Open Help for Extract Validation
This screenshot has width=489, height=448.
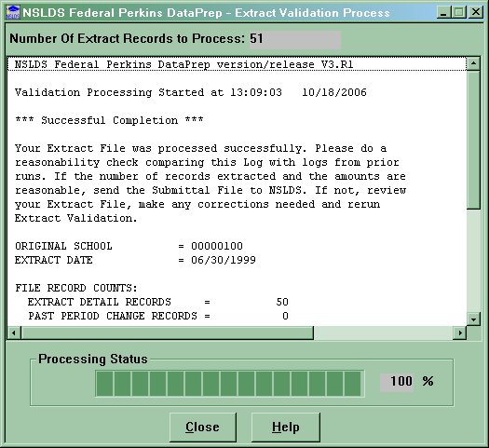tap(286, 428)
